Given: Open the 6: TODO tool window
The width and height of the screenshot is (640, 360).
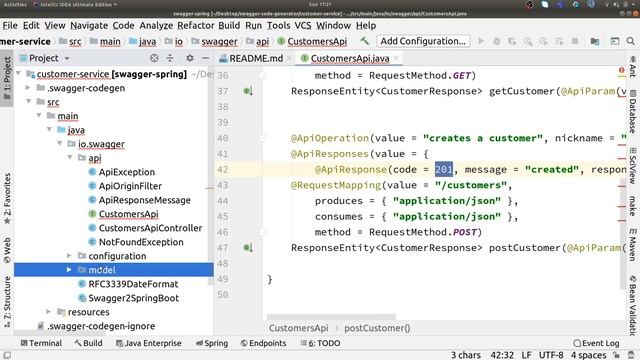Looking at the screenshot, I should pyautogui.click(x=320, y=343).
